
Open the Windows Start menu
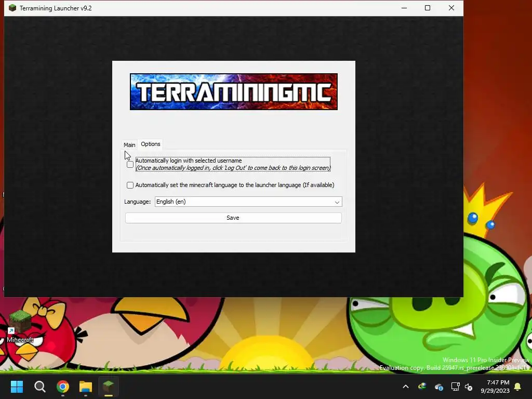[x=17, y=387]
